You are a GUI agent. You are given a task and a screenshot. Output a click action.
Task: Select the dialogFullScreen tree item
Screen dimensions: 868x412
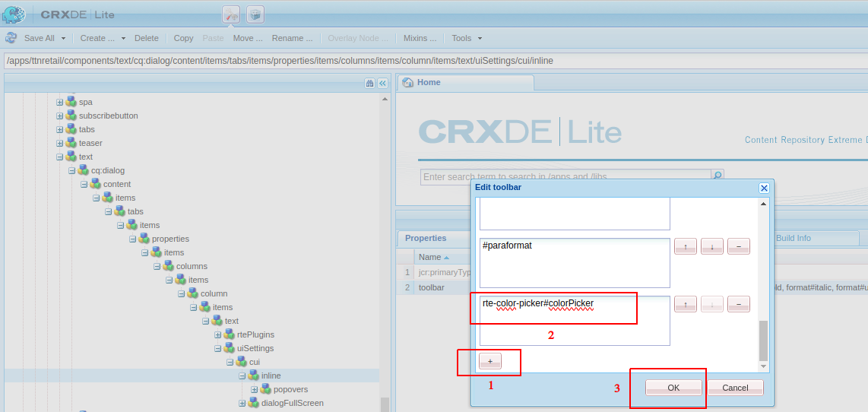coord(293,403)
